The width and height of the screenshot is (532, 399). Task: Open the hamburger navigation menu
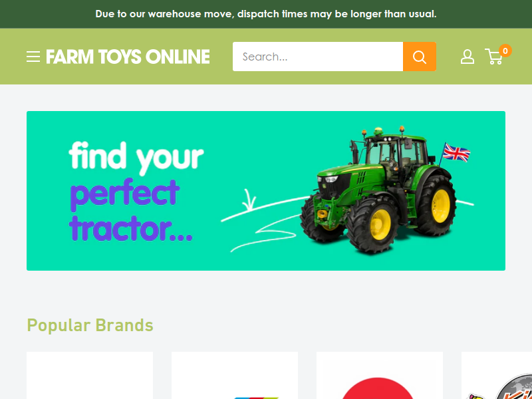(x=33, y=57)
